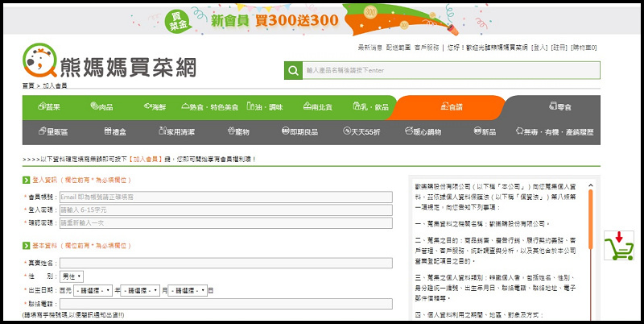This screenshot has width=644, height=324.
Task: Click the [登入] login link
Action: point(539,48)
